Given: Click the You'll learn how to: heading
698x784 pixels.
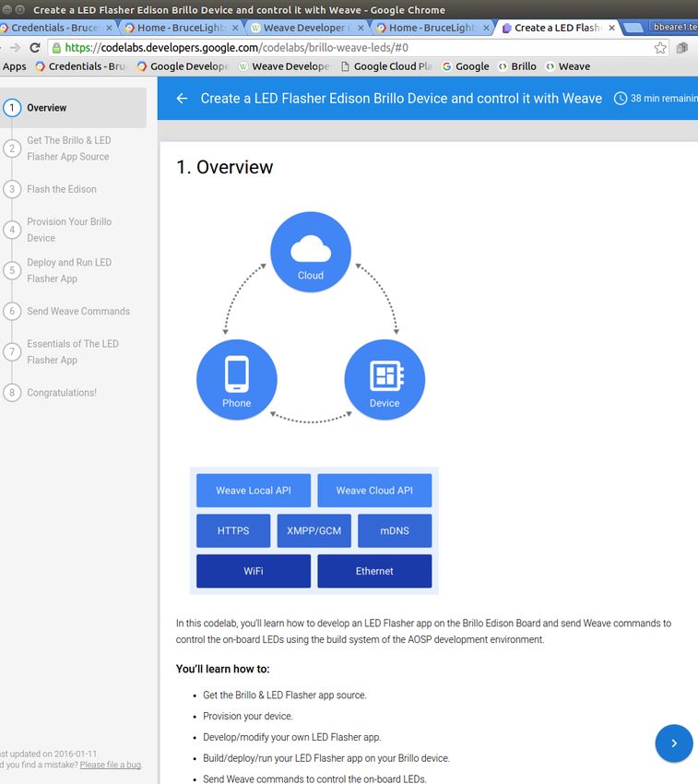Looking at the screenshot, I should 223,669.
